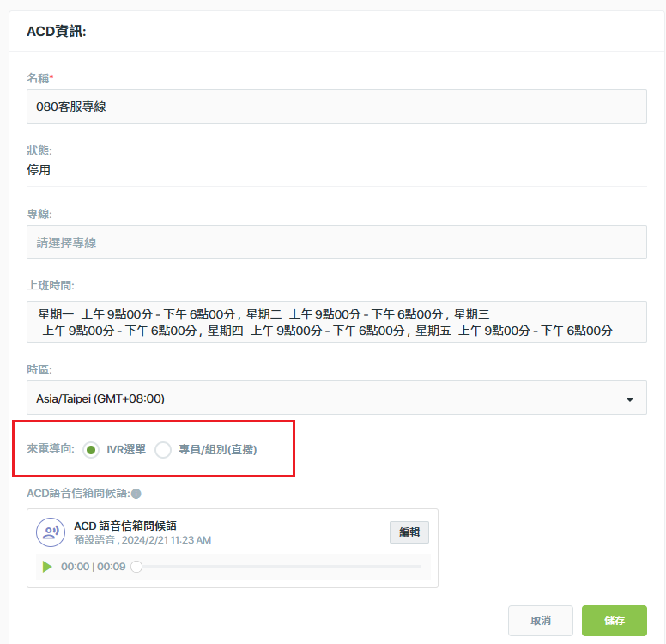Click the 00:00 | 00:09 time display
This screenshot has height=644, width=666.
[x=93, y=567]
